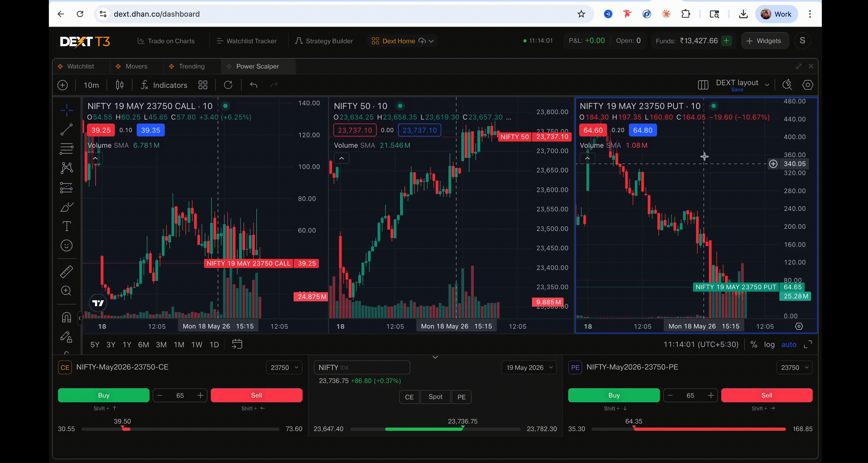Select the trend line drawing tool
The image size is (868, 463).
click(x=66, y=129)
